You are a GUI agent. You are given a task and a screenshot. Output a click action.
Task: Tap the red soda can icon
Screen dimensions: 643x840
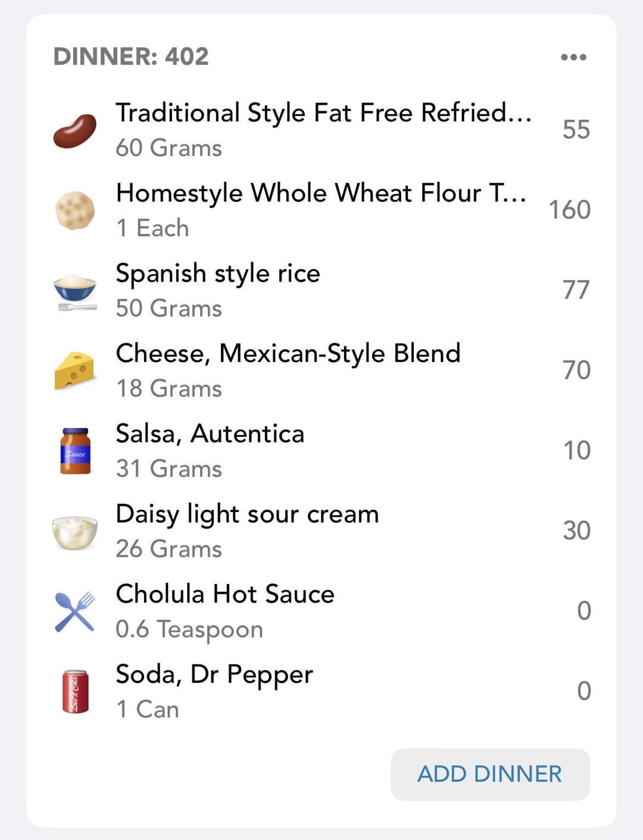76,691
